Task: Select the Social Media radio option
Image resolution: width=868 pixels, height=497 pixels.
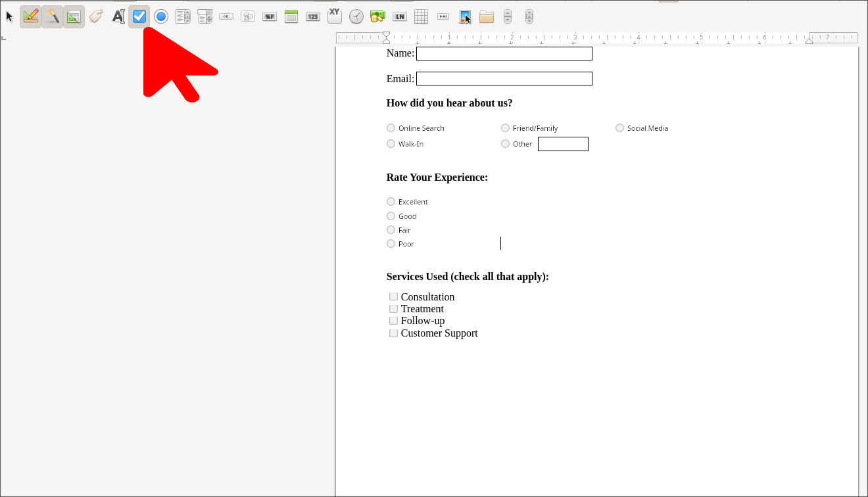Action: [620, 128]
